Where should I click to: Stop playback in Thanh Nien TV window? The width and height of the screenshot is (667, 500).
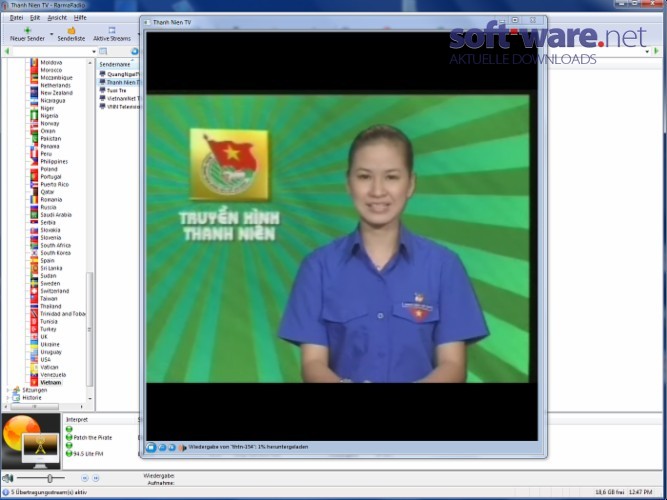tap(151, 447)
